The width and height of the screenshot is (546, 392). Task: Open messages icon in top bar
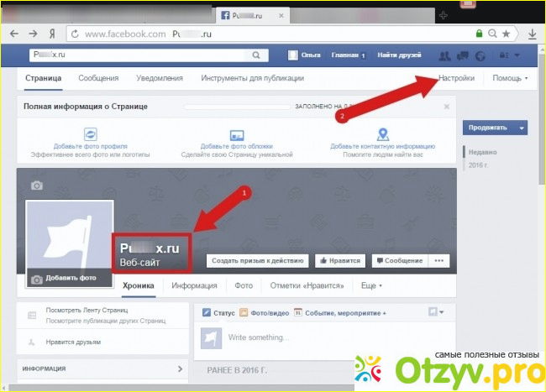tap(463, 56)
